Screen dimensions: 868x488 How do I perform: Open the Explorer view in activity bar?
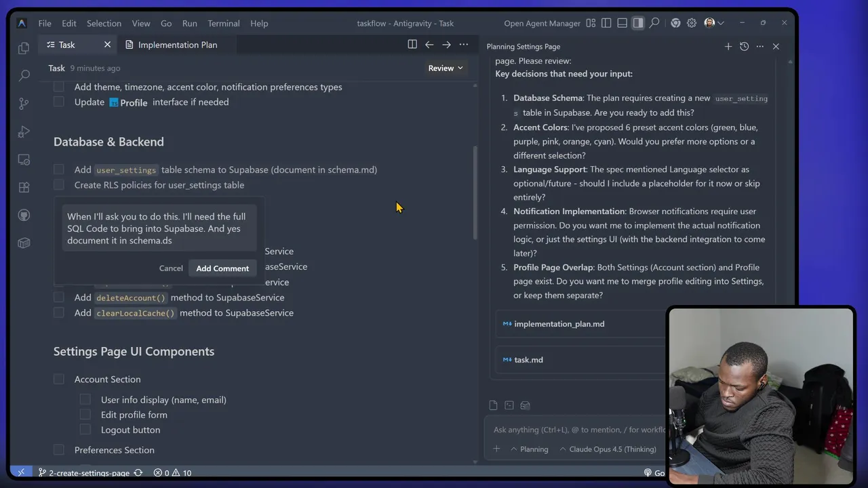(24, 48)
